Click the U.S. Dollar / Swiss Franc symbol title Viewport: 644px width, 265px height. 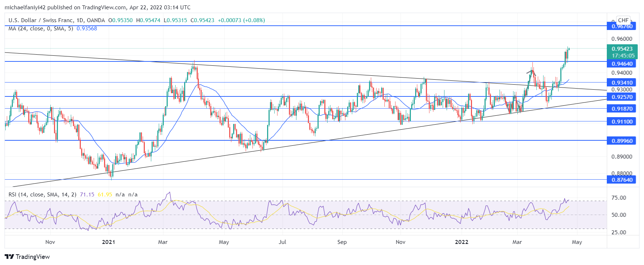pyautogui.click(x=56, y=20)
